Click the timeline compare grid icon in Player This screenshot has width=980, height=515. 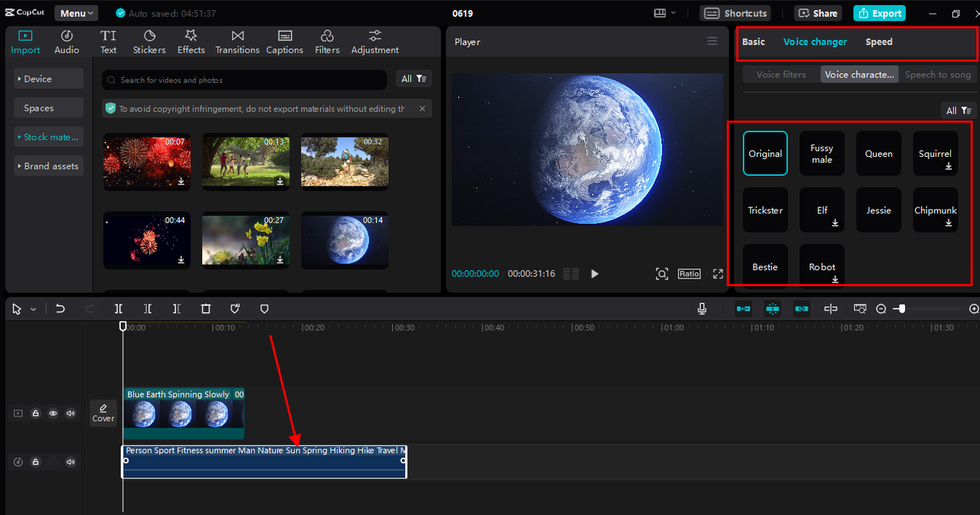pos(570,273)
